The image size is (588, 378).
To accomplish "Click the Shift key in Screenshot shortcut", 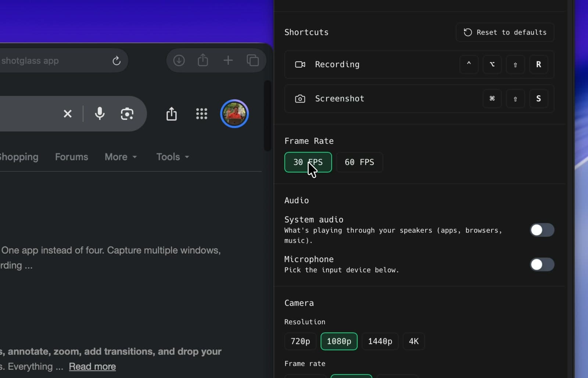I will coord(515,99).
